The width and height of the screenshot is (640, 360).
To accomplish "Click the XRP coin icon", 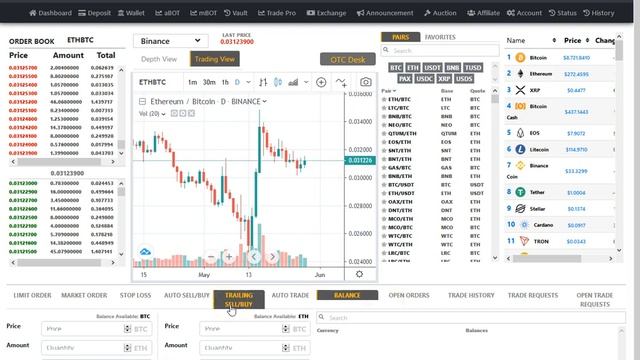I will (x=520, y=90).
